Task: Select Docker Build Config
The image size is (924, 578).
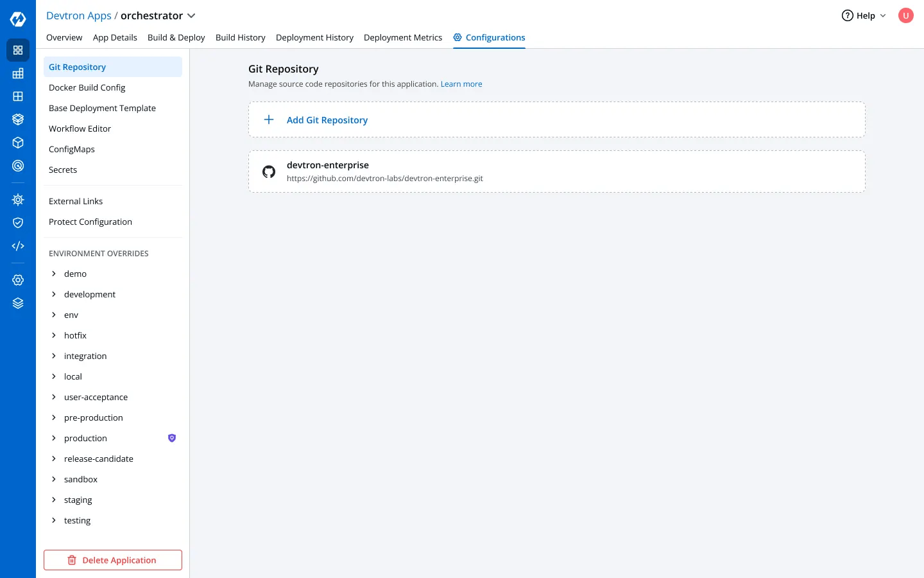Action: coord(113,87)
